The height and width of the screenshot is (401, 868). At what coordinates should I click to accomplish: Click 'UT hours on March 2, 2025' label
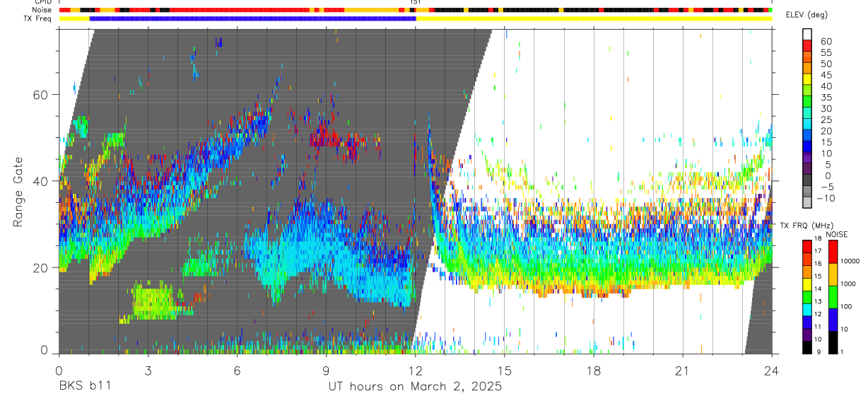[x=415, y=387]
